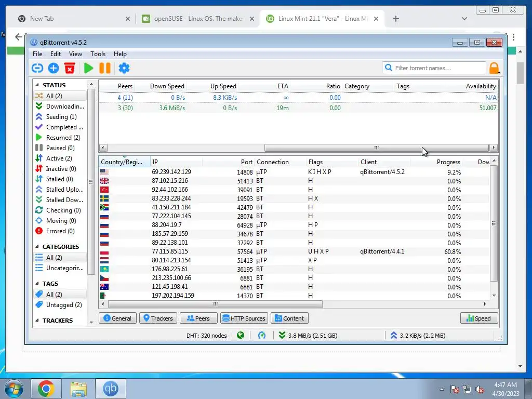Open Options via blue gear icon

pos(124,68)
